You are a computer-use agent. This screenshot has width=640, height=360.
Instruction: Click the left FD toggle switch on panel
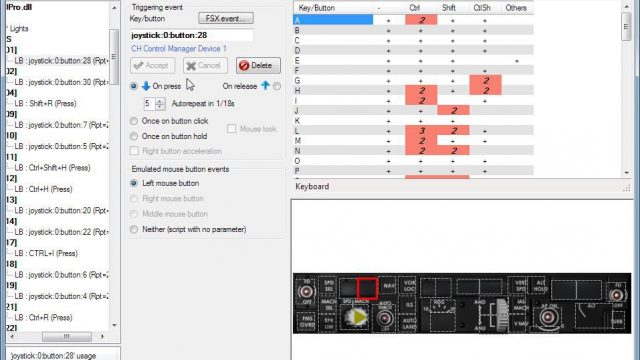306,291
